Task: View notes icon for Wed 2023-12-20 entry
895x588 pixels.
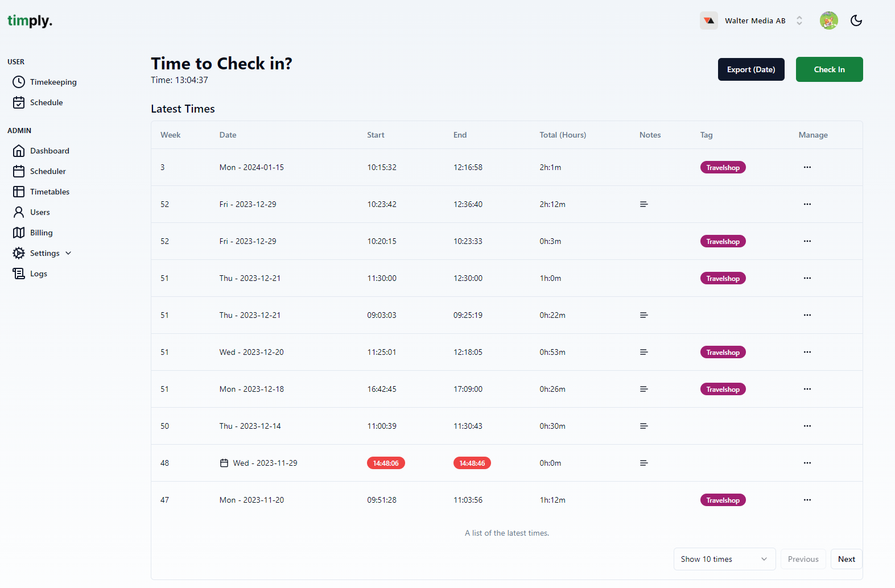Action: point(644,352)
